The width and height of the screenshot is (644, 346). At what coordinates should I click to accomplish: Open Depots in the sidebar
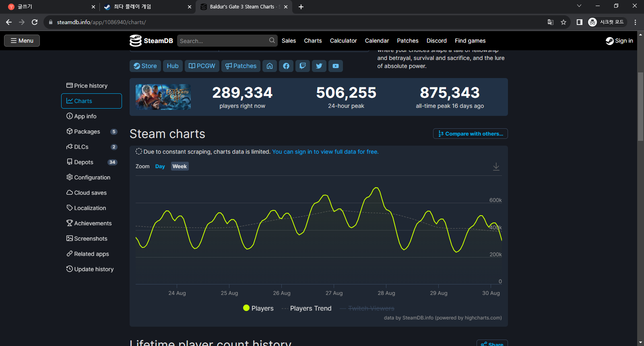pyautogui.click(x=91, y=162)
